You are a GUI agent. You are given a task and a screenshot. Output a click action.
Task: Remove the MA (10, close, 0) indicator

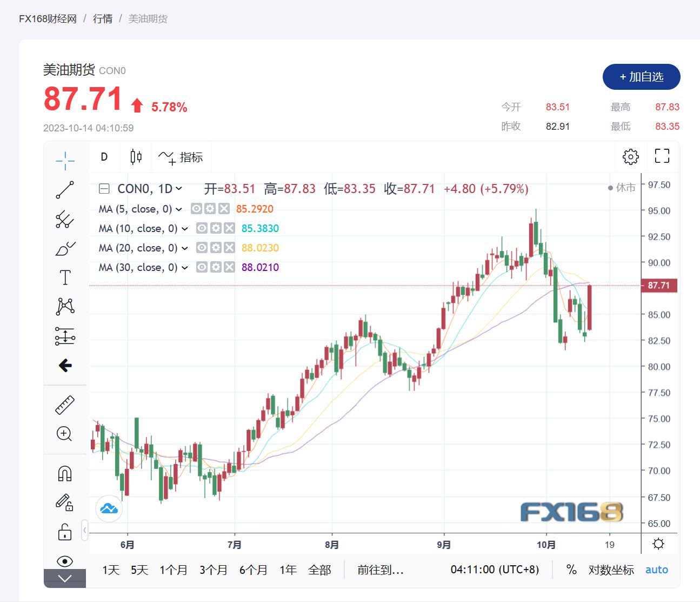[x=230, y=228]
